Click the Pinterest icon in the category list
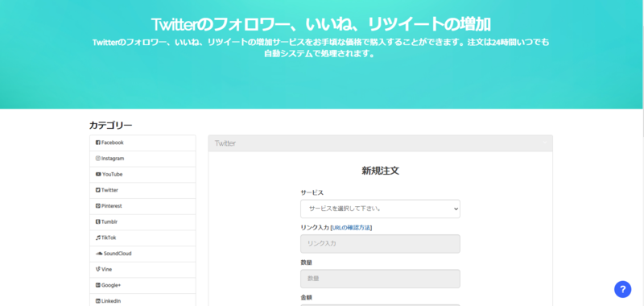This screenshot has height=306, width=644. (97, 206)
